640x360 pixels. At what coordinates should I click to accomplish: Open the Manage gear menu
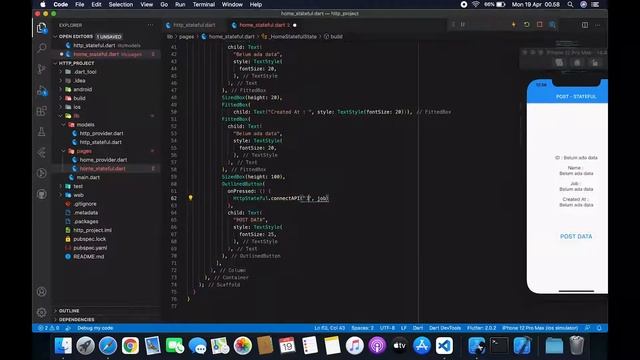[x=42, y=312]
